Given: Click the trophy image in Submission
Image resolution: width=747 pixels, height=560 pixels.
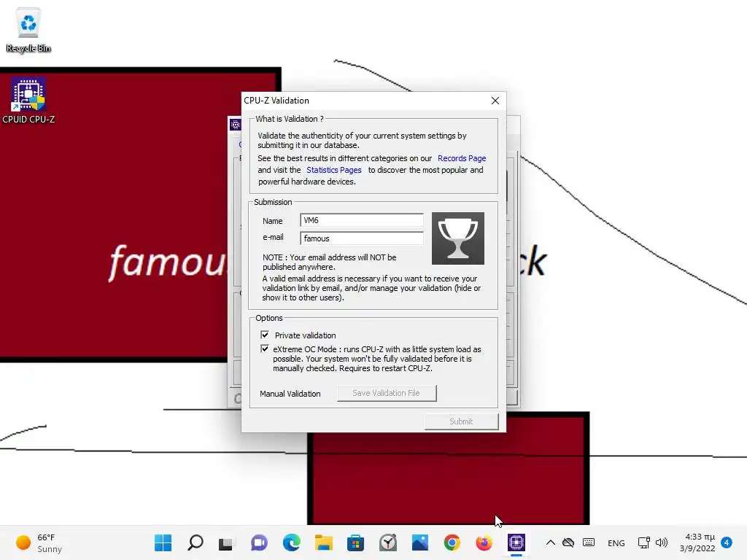Looking at the screenshot, I should pos(458,238).
